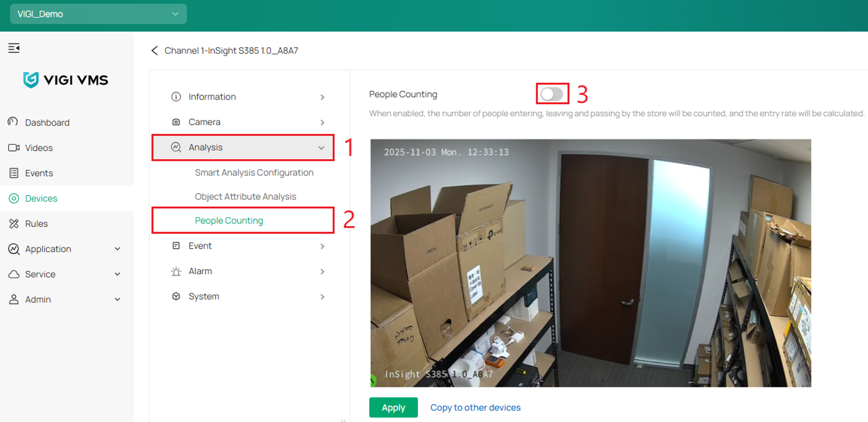Expand the Application sidebar chevron
The height and width of the screenshot is (422, 868).
coord(117,249)
